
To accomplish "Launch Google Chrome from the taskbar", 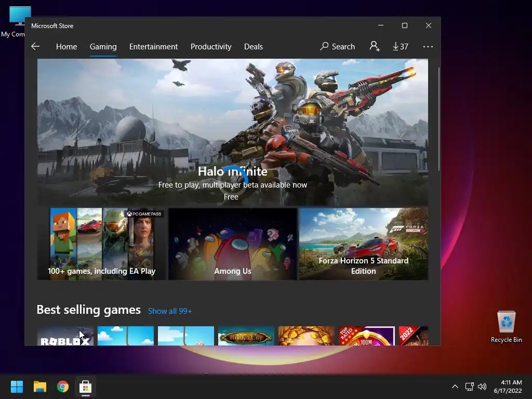I will (x=63, y=387).
